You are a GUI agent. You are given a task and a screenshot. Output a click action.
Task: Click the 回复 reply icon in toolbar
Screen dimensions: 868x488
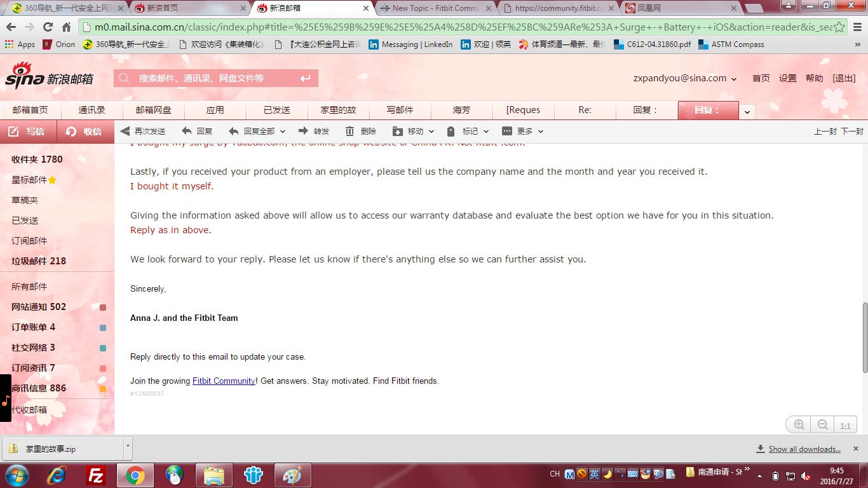coord(187,131)
